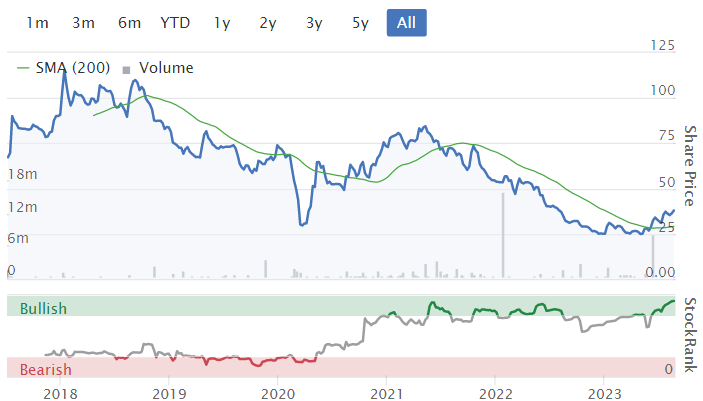Screen dimensions: 703x401
Task: Choose the 2y time range
Action: (268, 23)
